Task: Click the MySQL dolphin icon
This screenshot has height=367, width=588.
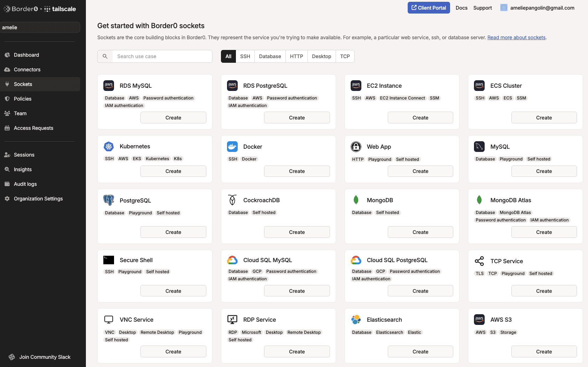Action: pos(479,147)
